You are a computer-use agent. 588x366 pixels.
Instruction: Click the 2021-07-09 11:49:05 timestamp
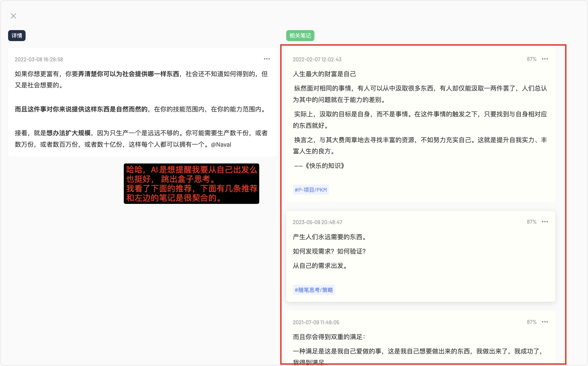[x=316, y=322]
